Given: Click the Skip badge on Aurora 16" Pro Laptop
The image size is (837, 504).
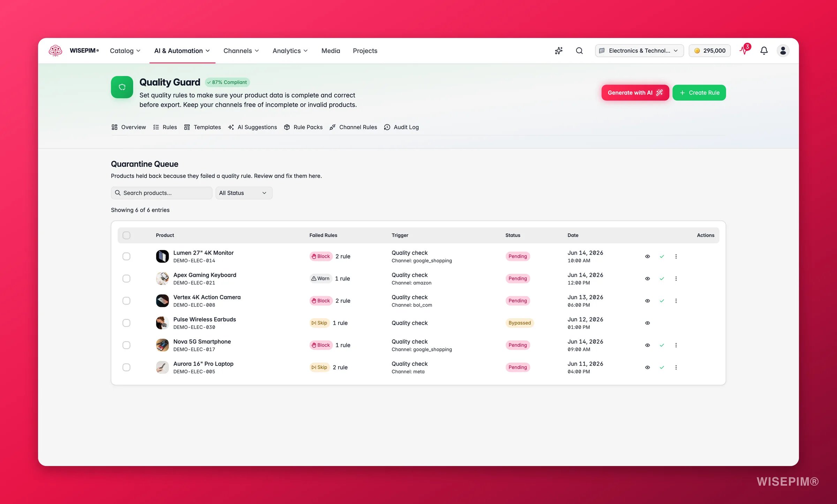Looking at the screenshot, I should [x=319, y=367].
